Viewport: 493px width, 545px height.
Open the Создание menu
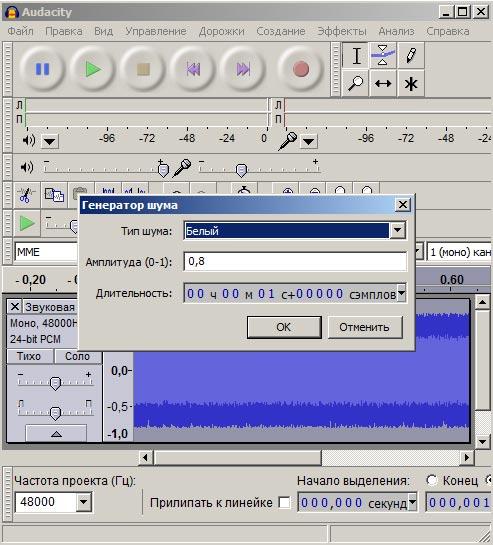(281, 31)
